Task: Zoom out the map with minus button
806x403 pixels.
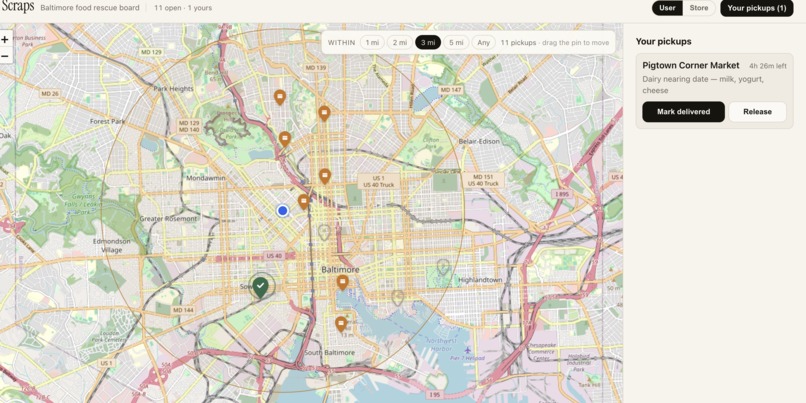Action: 5,56
